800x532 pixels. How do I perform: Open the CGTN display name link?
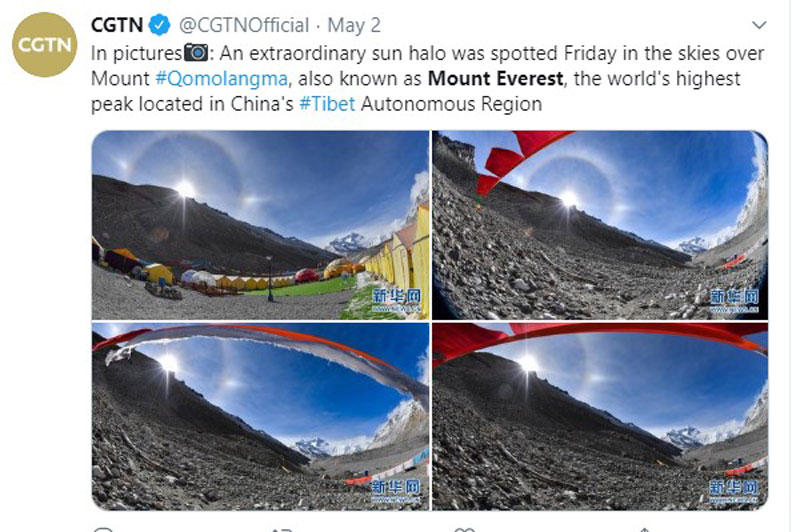pos(117,25)
